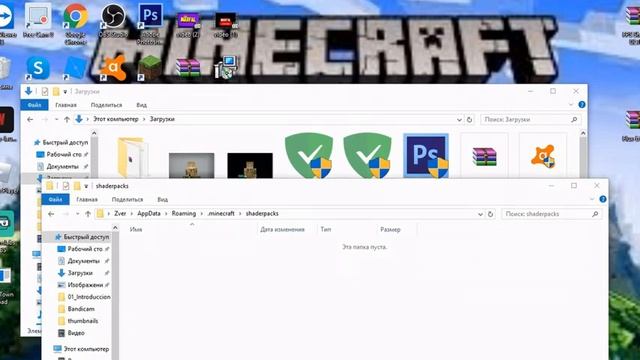This screenshot has width=640, height=360.
Task: Select the Minecraft image with black background
Action: (x=250, y=165)
